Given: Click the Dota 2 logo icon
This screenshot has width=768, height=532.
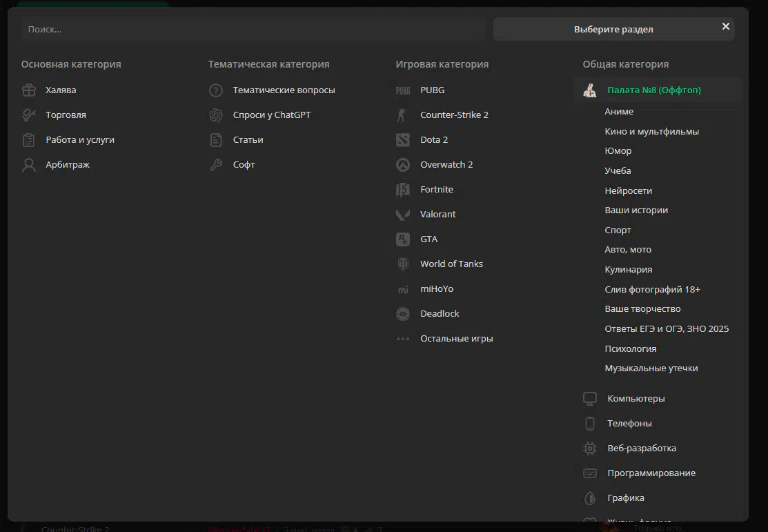Looking at the screenshot, I should tap(403, 140).
